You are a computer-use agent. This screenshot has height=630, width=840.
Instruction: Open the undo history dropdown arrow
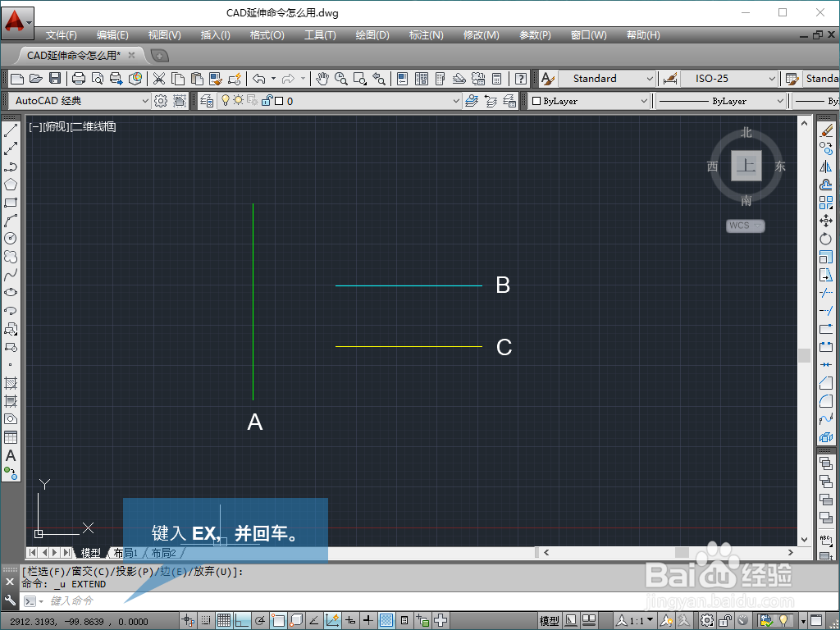tap(273, 79)
